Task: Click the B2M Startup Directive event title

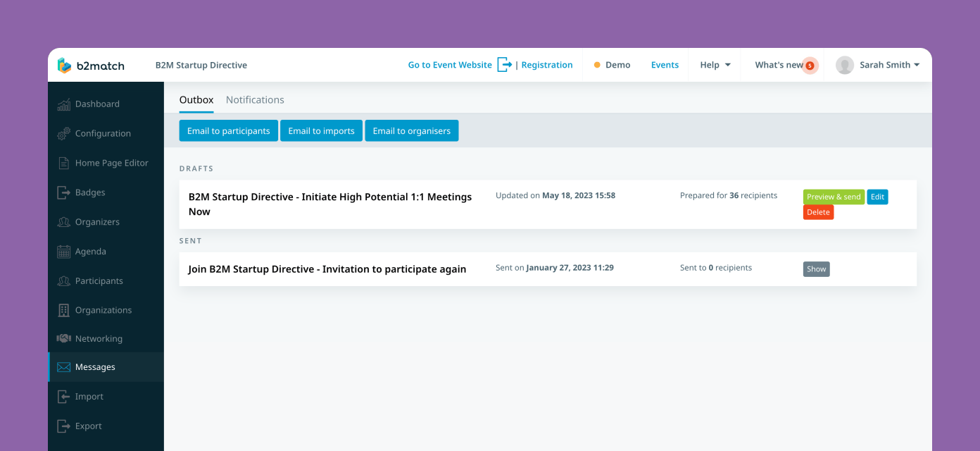Action: tap(201, 66)
